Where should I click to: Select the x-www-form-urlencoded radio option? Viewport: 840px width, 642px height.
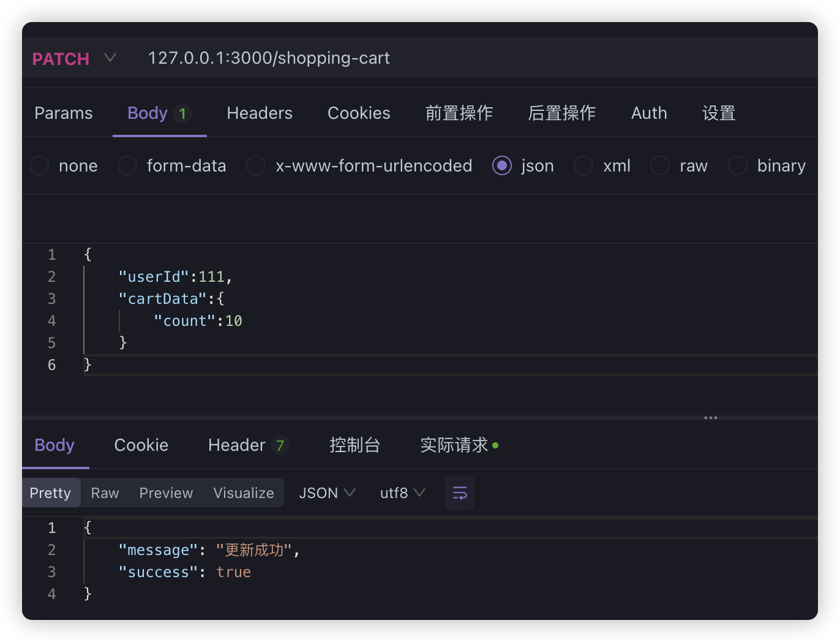pyautogui.click(x=256, y=165)
